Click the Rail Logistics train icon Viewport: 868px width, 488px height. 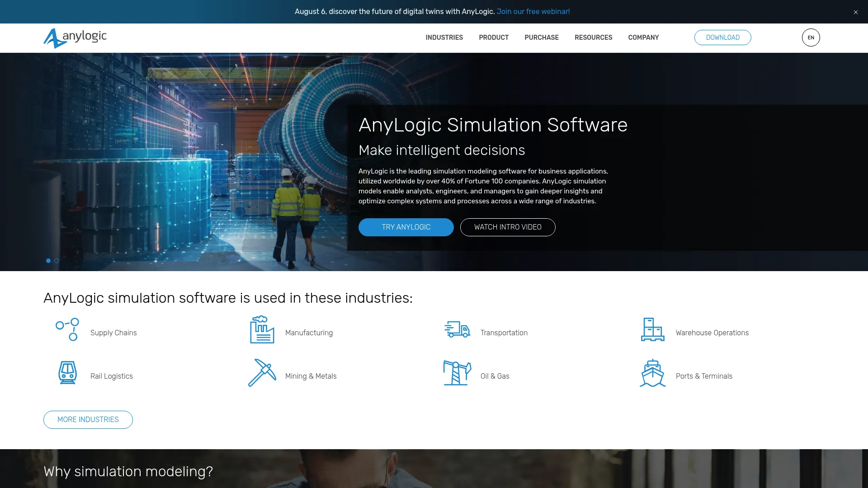(67, 373)
